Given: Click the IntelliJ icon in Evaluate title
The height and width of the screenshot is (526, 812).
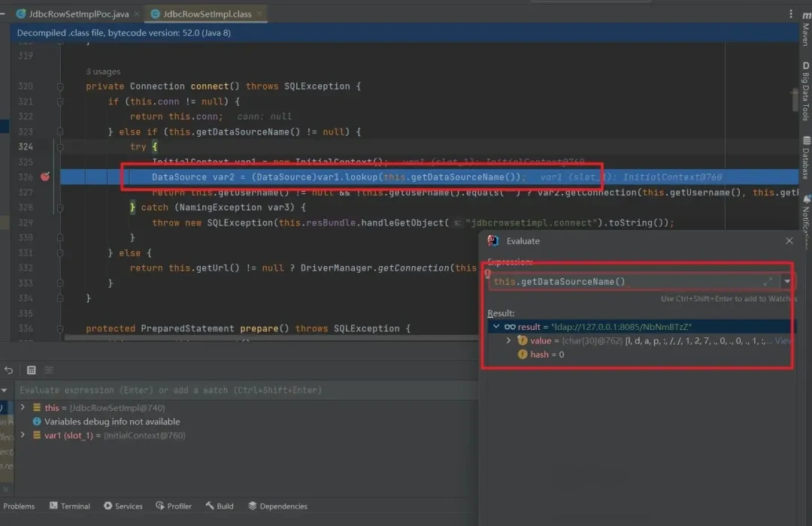Looking at the screenshot, I should click(493, 240).
